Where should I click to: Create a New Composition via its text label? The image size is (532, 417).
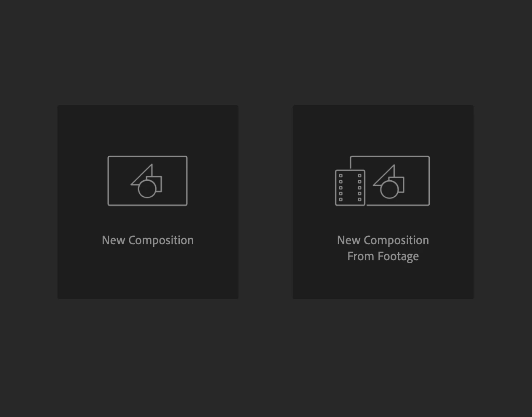tap(148, 240)
